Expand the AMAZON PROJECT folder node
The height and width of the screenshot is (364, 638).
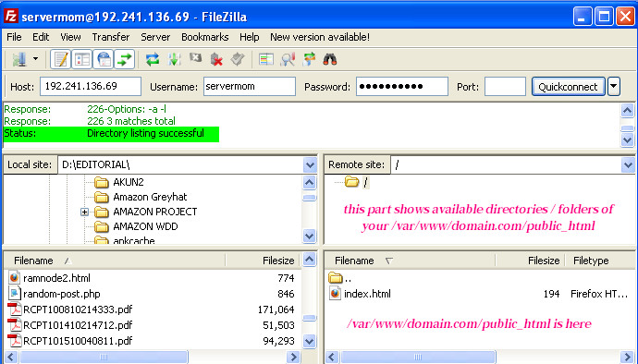coord(84,212)
